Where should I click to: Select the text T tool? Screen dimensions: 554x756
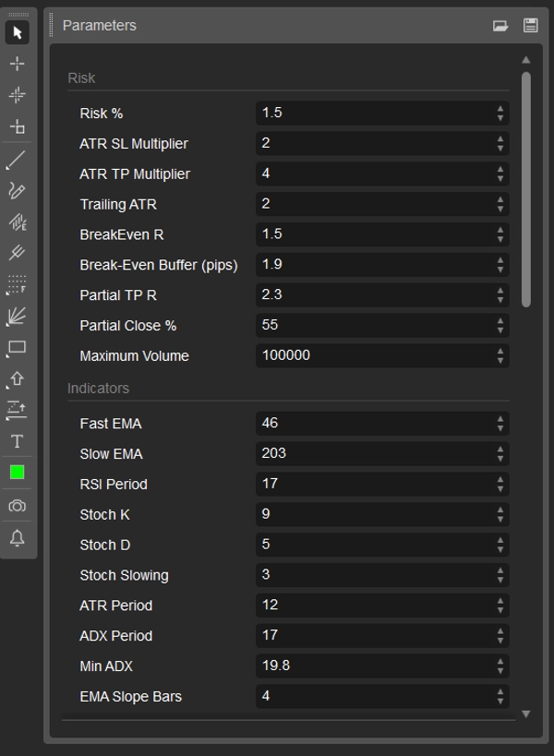click(18, 441)
